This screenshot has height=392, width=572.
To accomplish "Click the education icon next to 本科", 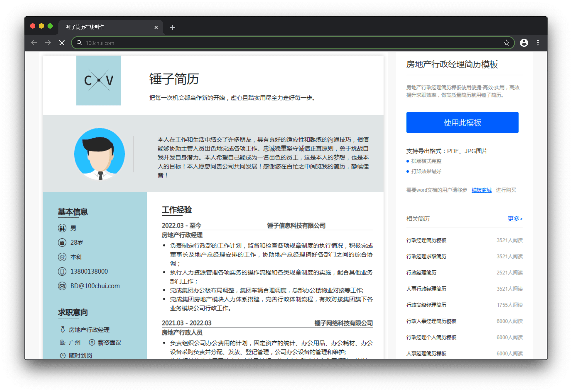I will (62, 257).
